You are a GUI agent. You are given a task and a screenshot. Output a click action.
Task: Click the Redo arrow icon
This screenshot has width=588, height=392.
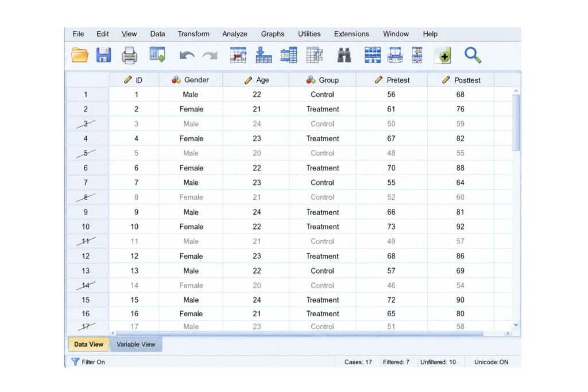[x=210, y=56]
